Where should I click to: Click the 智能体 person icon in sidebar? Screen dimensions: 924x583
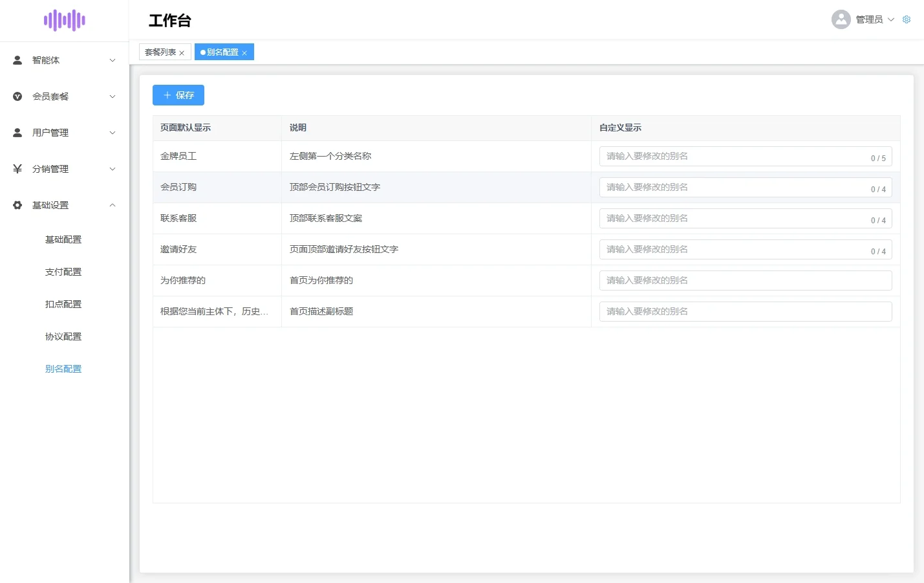pyautogui.click(x=17, y=60)
